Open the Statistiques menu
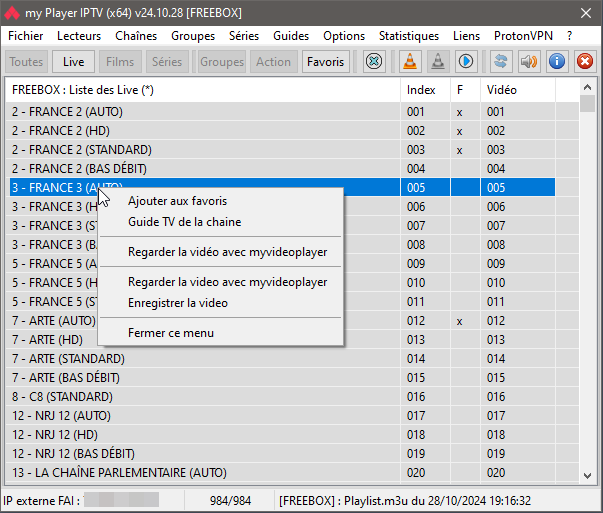This screenshot has height=513, width=603. [x=409, y=36]
